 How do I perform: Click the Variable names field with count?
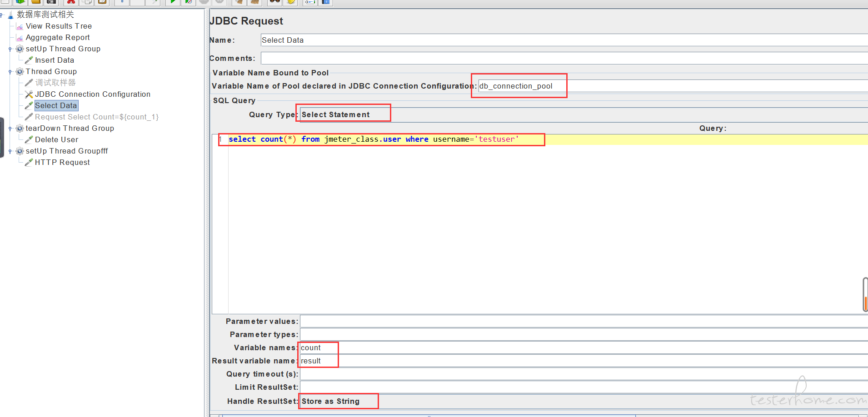(x=584, y=347)
